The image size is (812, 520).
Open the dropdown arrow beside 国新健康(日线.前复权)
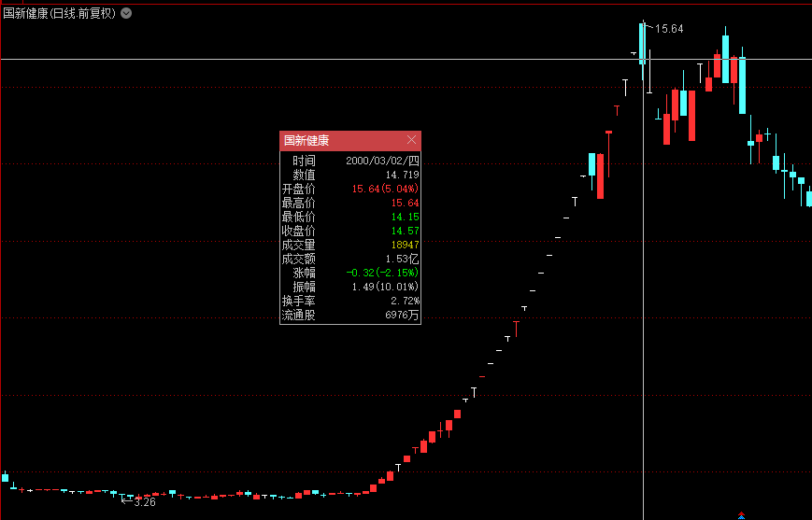[126, 13]
